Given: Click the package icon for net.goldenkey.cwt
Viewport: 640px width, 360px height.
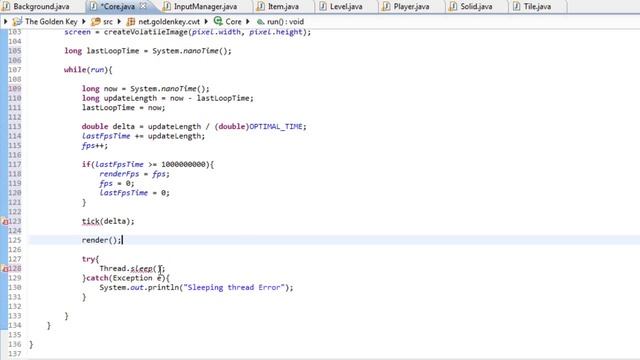Looking at the screenshot, I should pyautogui.click(x=131, y=21).
